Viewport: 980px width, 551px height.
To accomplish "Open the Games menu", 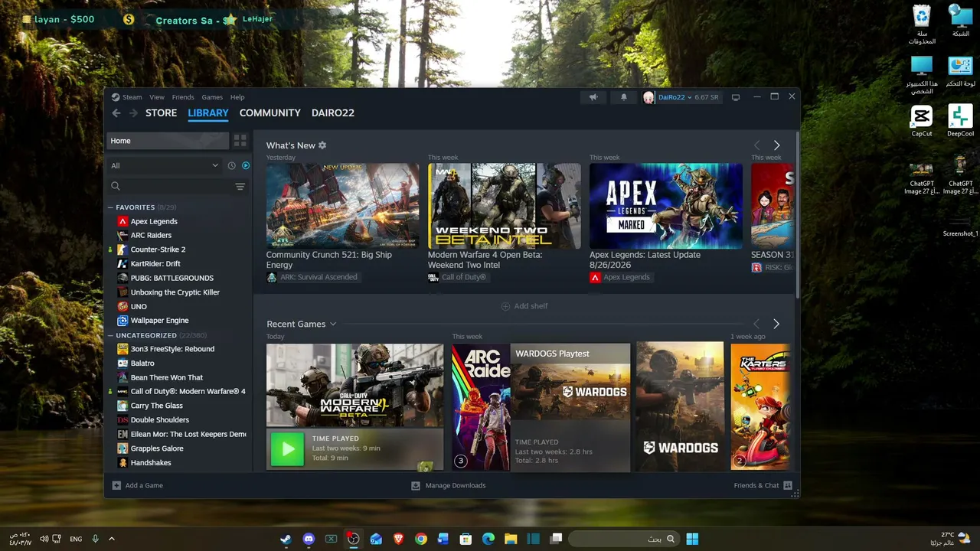I will coord(212,97).
